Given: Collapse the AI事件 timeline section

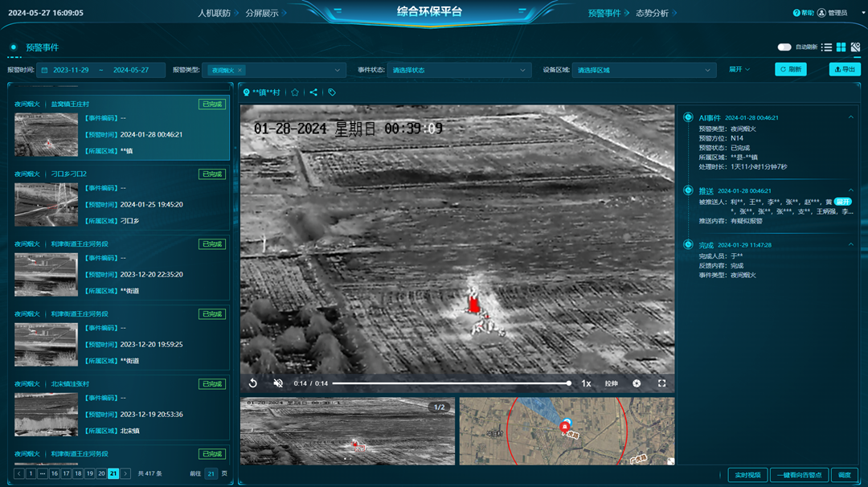Looking at the screenshot, I should (851, 117).
